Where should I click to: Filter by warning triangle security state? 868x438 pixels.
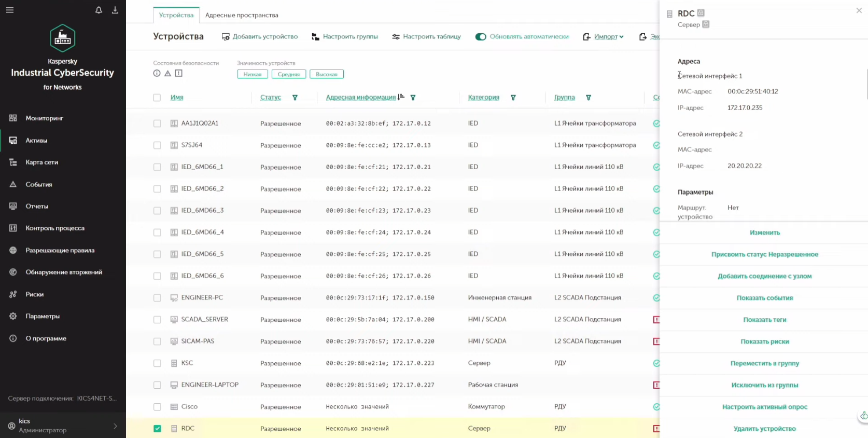[x=167, y=73]
